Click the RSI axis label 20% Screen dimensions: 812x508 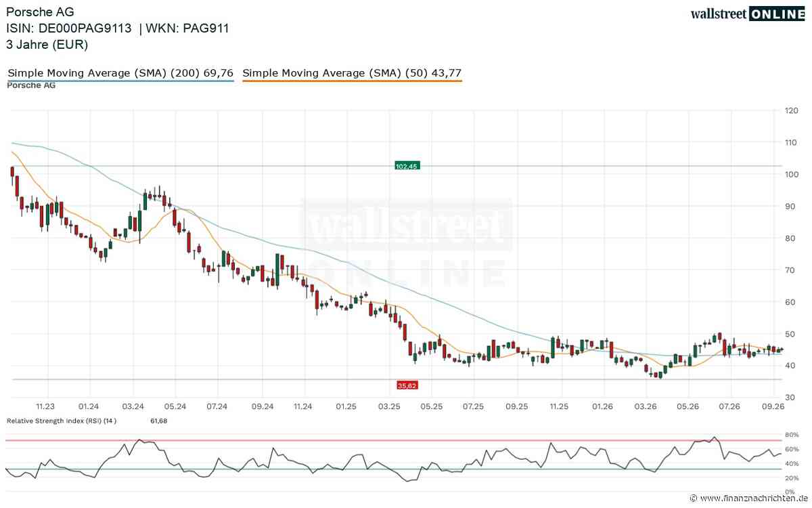pyautogui.click(x=792, y=478)
